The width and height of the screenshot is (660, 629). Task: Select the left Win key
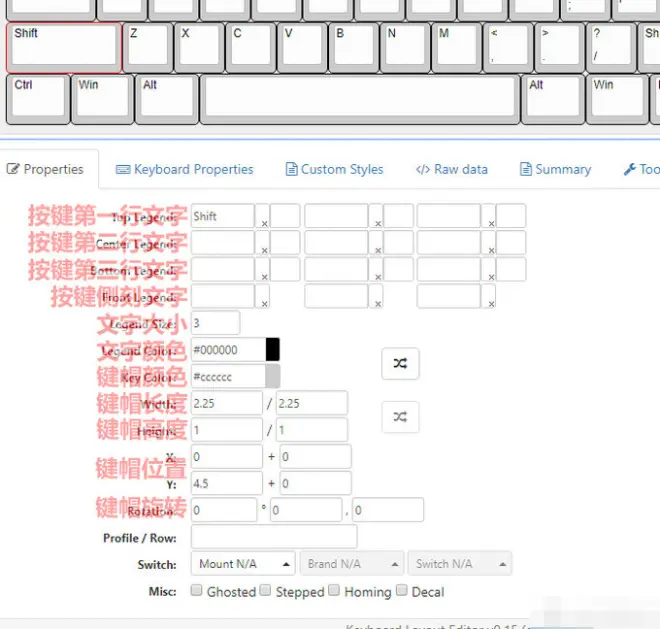click(x=103, y=99)
